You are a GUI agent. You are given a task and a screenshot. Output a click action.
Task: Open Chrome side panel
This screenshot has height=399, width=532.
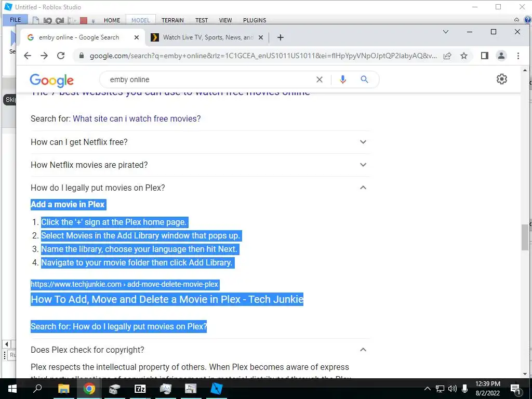tap(485, 56)
